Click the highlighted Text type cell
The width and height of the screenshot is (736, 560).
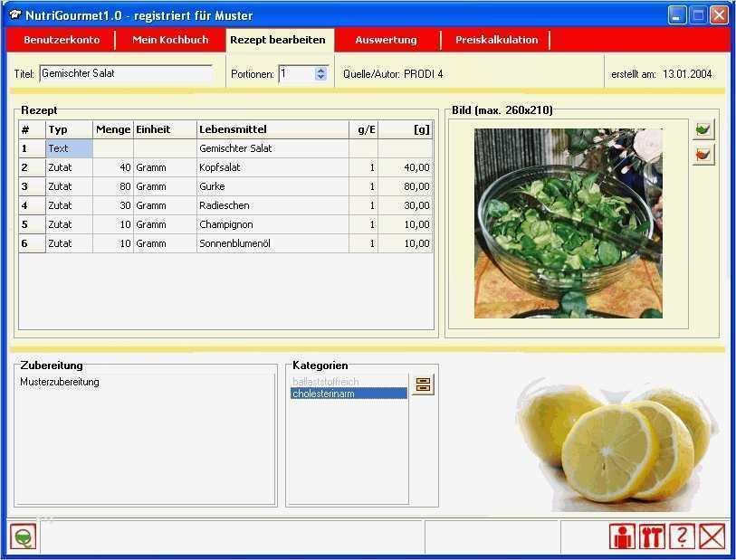pos(69,148)
